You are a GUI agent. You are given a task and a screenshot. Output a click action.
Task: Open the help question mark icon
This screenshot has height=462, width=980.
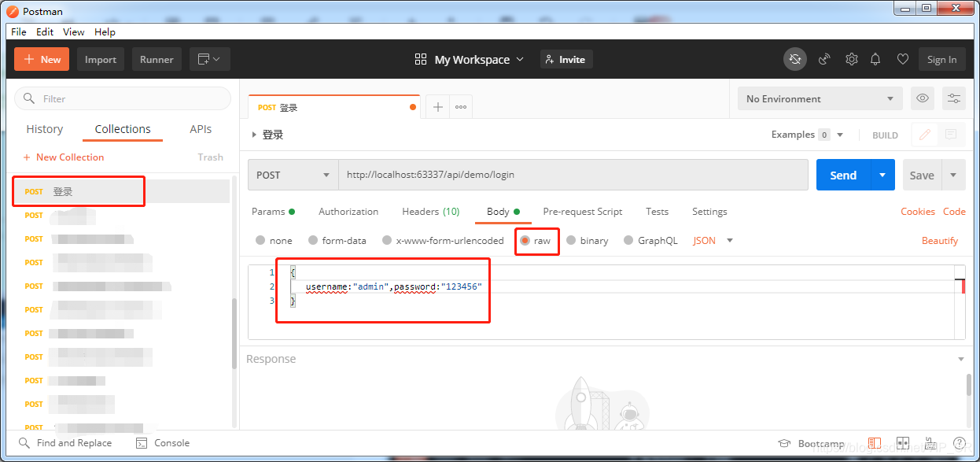960,444
